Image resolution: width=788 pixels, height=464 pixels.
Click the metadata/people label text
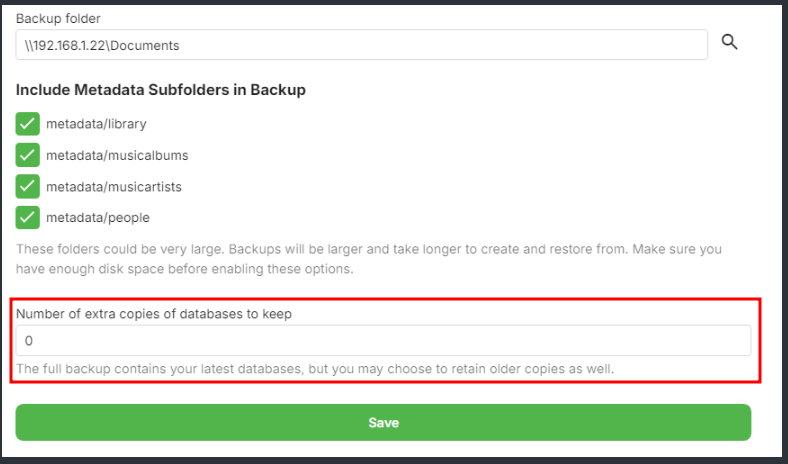click(98, 217)
